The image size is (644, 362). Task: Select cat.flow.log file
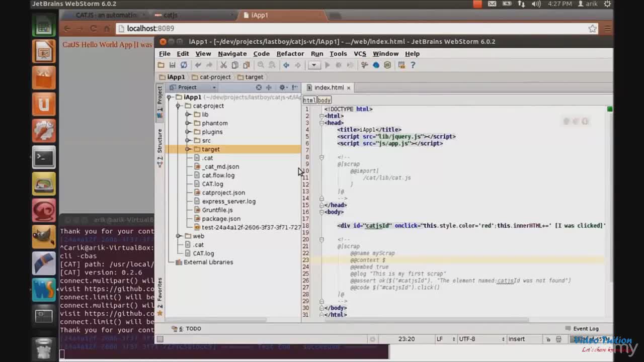[218, 175]
